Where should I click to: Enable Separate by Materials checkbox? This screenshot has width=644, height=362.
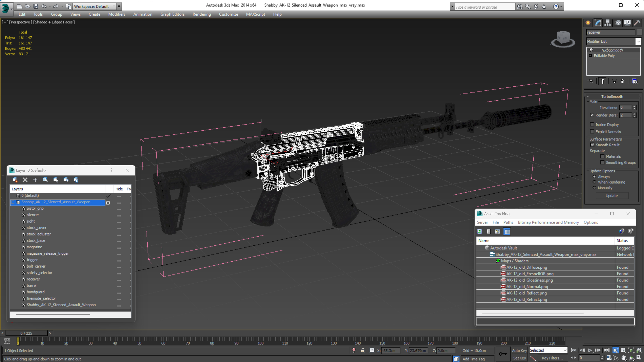coord(602,156)
